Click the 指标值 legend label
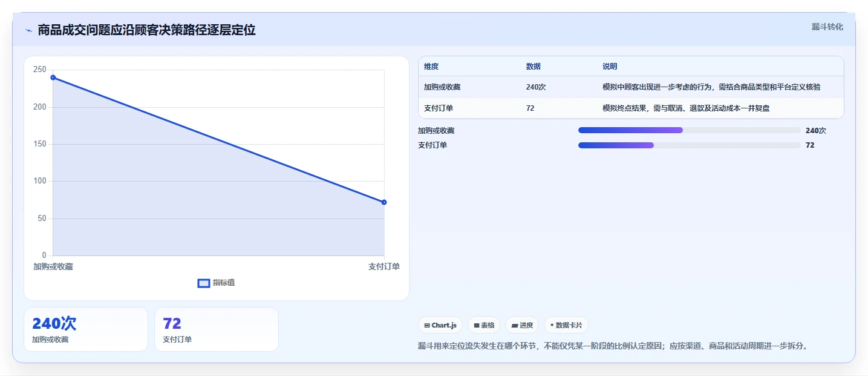Screen dimensions: 868x376 223,283
